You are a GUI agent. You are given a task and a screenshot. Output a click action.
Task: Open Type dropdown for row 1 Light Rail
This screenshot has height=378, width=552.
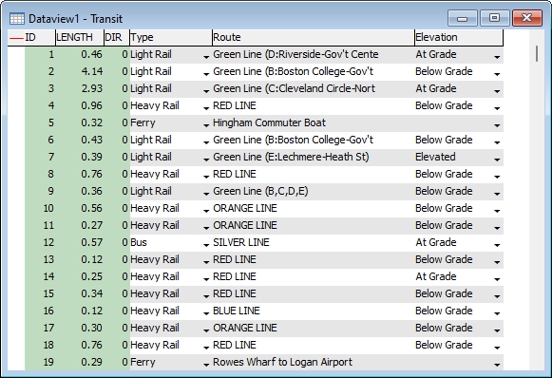(x=206, y=56)
